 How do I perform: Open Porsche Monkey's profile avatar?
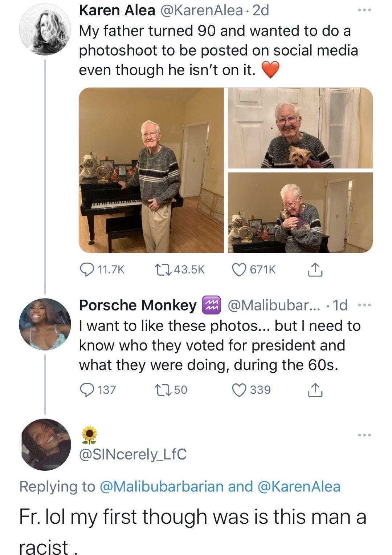pyautogui.click(x=45, y=324)
